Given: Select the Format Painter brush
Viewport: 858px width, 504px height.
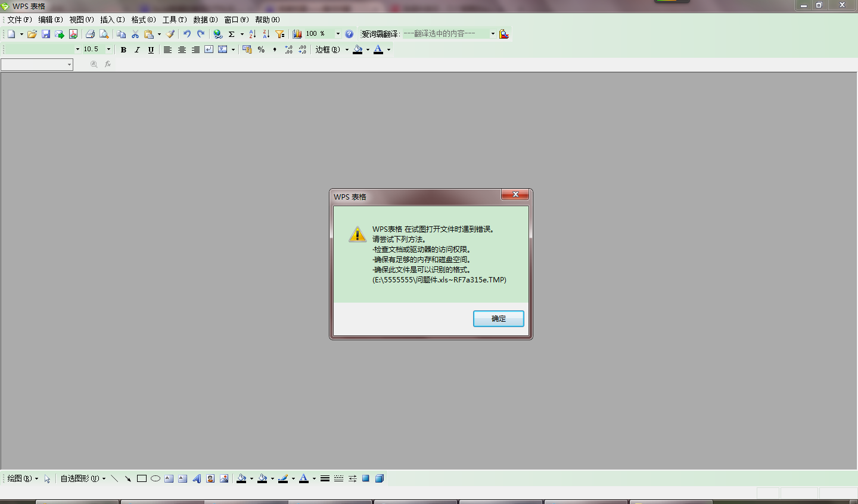Looking at the screenshot, I should coord(170,34).
